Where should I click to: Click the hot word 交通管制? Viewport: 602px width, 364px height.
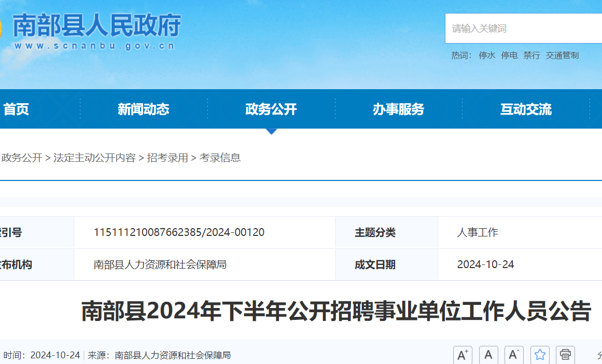coord(562,55)
